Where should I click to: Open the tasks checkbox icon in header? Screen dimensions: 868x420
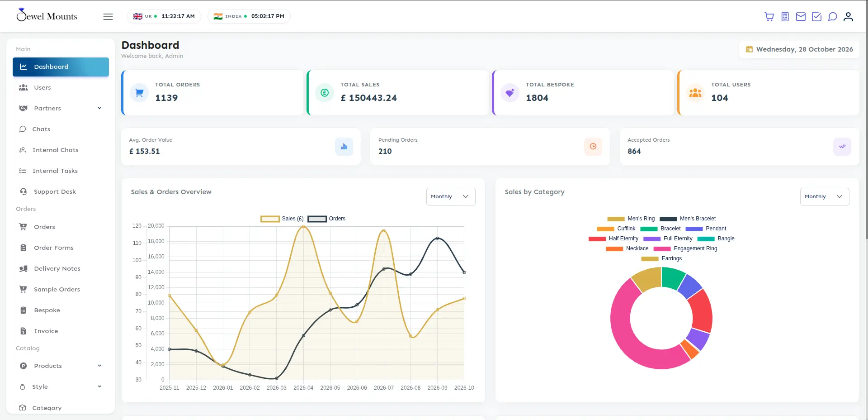(816, 17)
